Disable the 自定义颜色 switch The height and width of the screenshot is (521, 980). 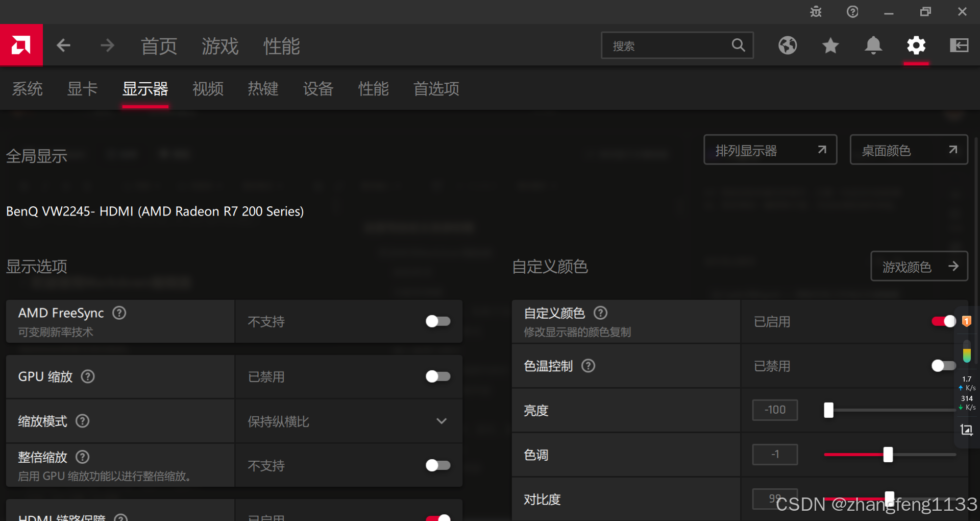coord(944,321)
